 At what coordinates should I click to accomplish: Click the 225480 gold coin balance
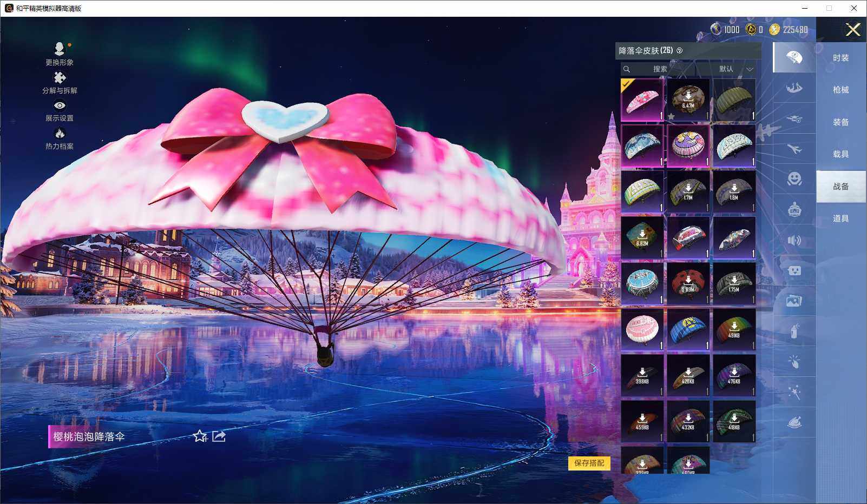coord(789,30)
